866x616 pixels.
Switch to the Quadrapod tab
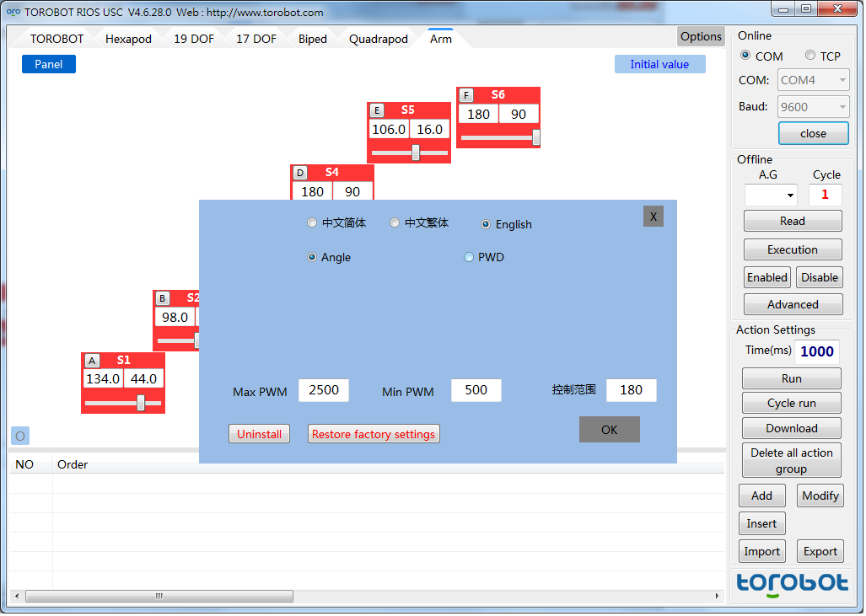pos(379,40)
